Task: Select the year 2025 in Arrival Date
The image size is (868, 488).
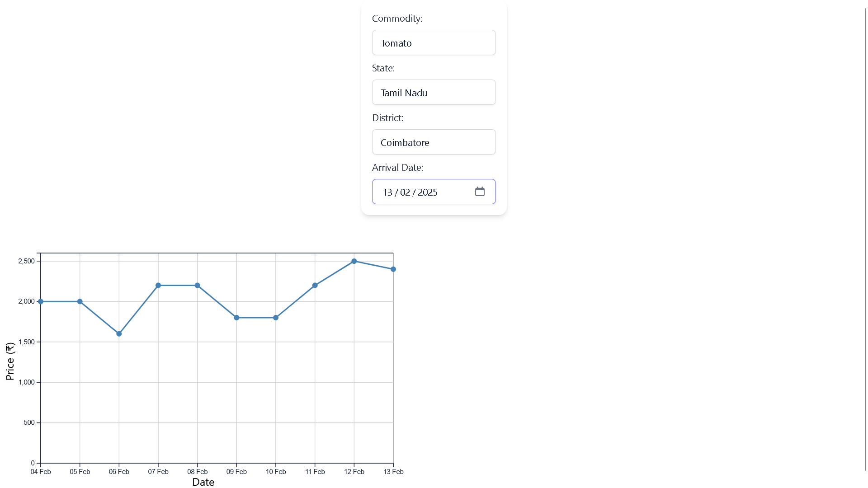Action: pos(427,192)
